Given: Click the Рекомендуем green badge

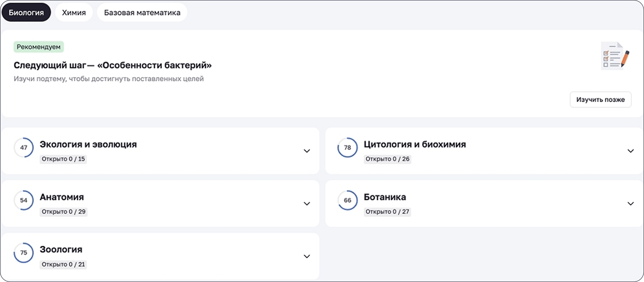Looking at the screenshot, I should [x=38, y=47].
